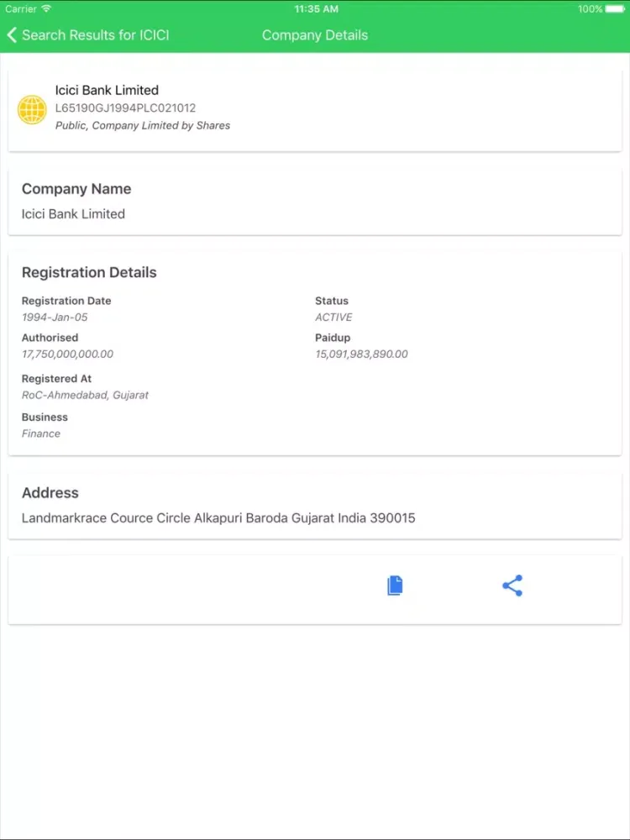This screenshot has height=840, width=630.
Task: Tap the copy document icon
Action: [x=395, y=585]
